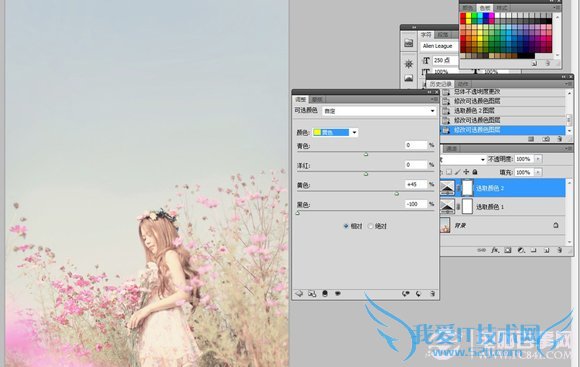Create new fill or adjustment layer icon

(521, 250)
